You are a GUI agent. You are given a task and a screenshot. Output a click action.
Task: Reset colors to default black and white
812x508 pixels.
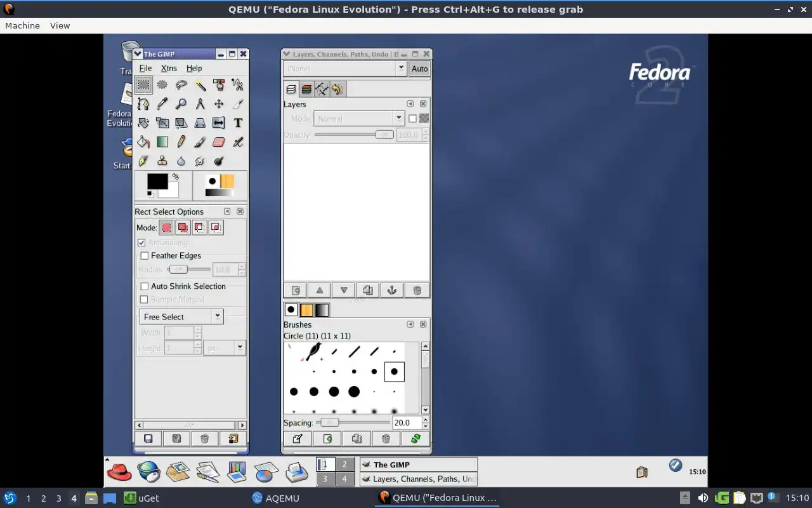150,194
